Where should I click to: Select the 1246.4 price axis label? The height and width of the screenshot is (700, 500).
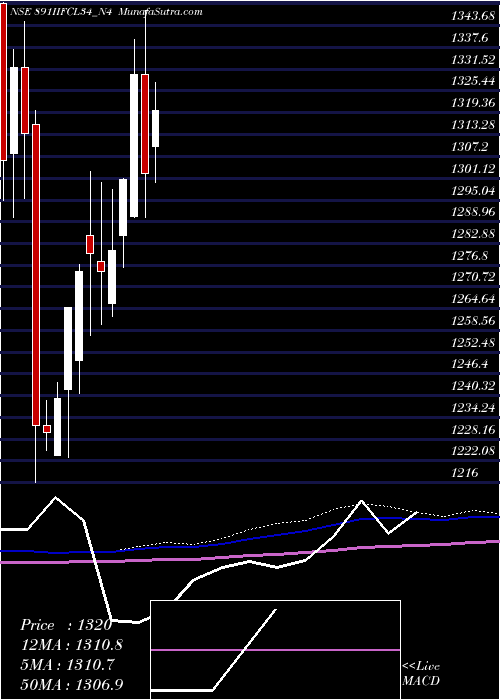[x=469, y=365]
